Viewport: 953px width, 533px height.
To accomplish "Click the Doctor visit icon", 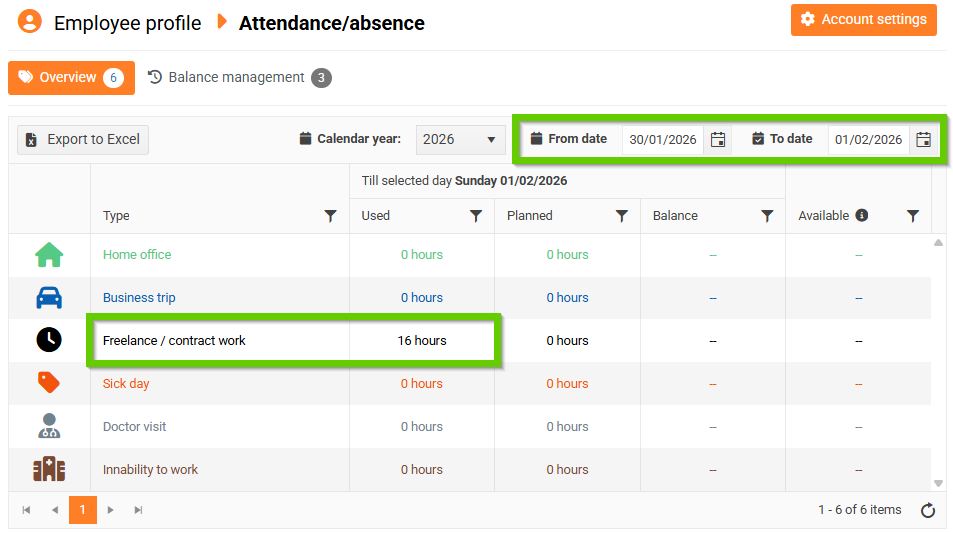I will click(49, 426).
